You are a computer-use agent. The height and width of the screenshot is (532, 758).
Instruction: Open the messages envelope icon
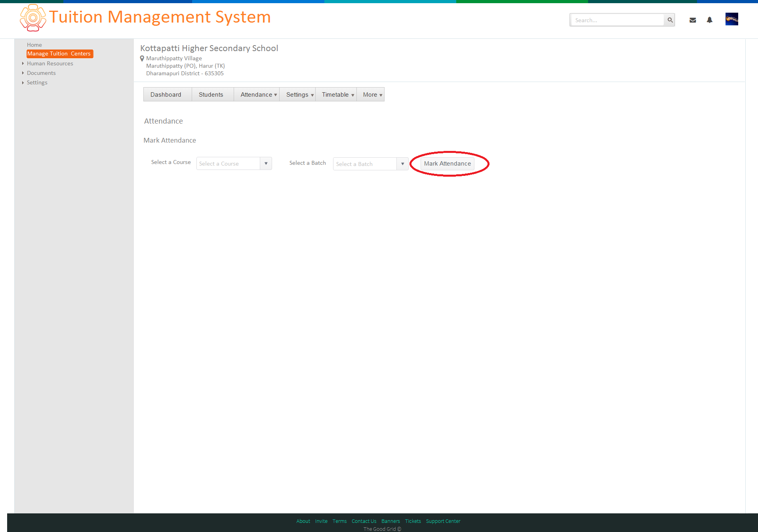693,20
